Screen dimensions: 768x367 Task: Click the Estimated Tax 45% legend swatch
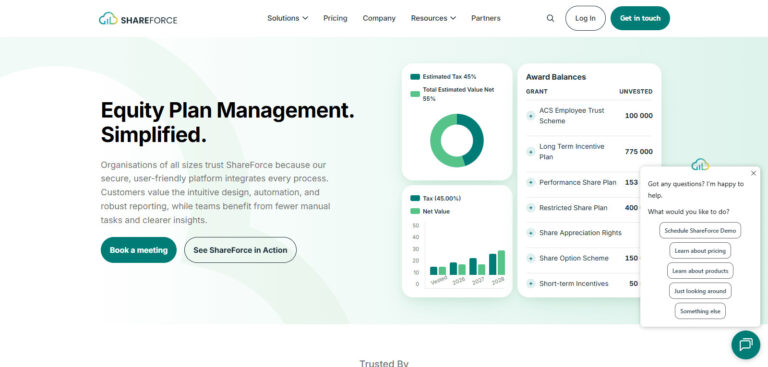pos(415,76)
